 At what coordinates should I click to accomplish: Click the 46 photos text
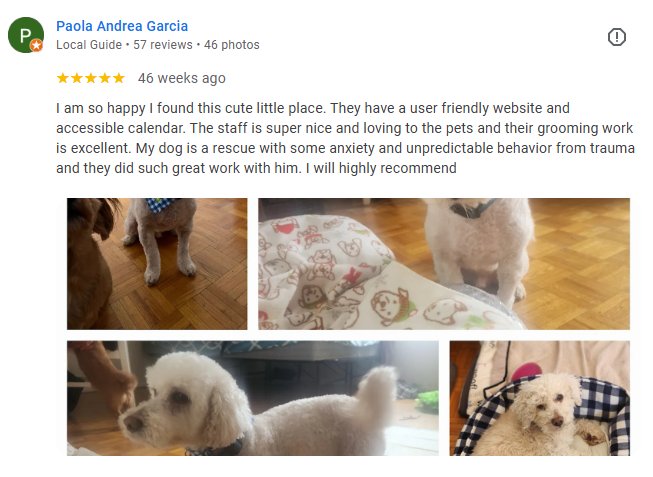click(x=232, y=45)
